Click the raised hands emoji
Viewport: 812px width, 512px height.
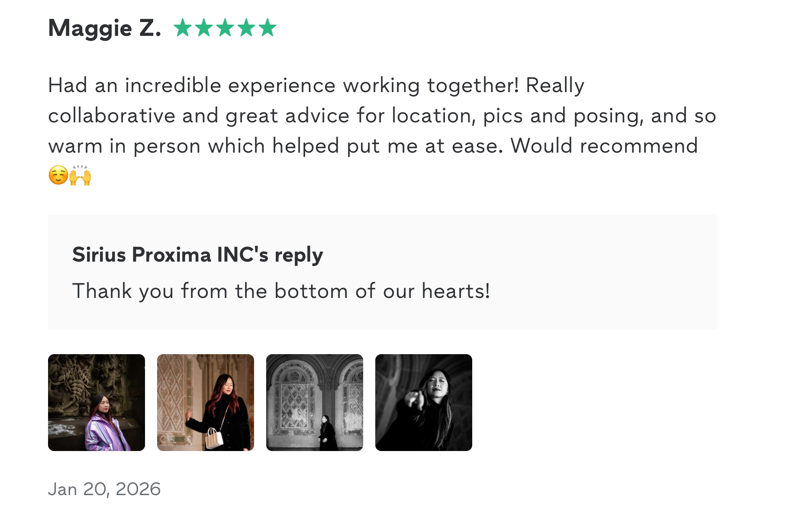click(81, 176)
